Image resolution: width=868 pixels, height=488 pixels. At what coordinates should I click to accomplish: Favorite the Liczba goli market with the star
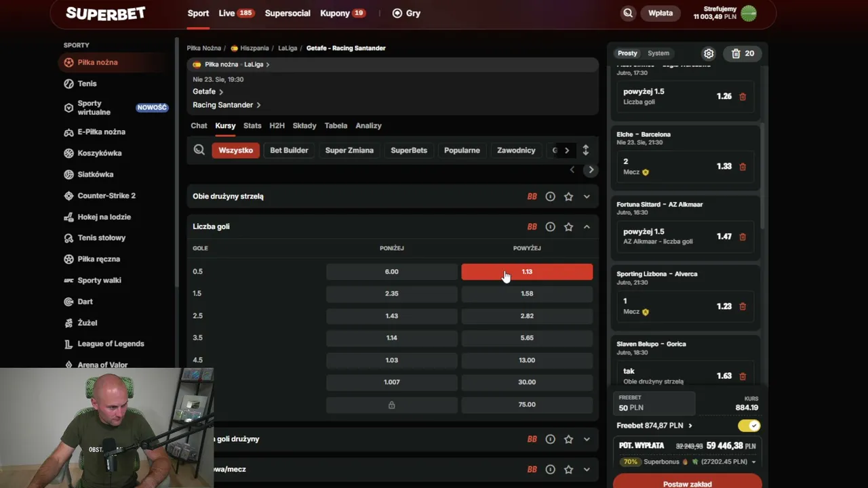(569, 227)
